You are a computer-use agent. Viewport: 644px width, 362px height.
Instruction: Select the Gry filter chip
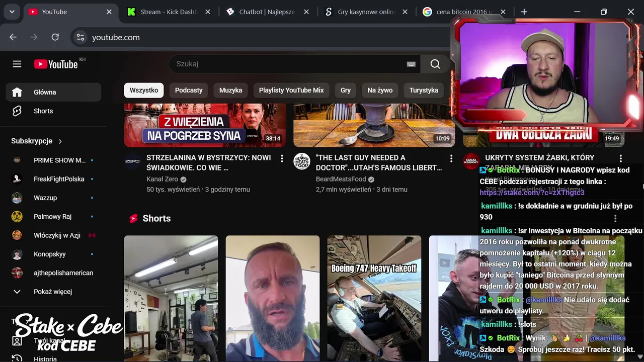click(346, 90)
